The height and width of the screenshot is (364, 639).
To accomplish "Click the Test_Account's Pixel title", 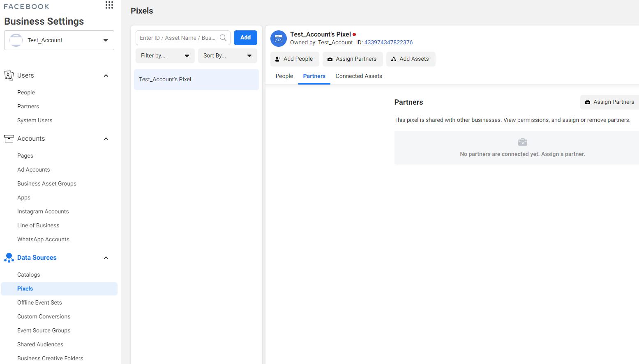I will click(321, 34).
